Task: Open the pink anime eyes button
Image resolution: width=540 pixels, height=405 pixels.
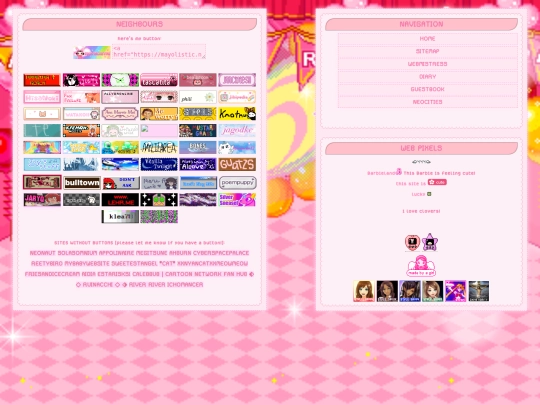Action: tap(159, 97)
